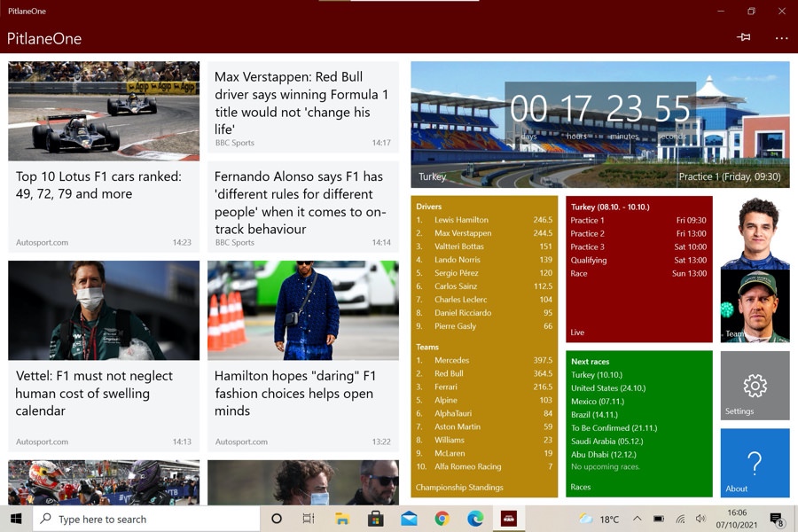The image size is (798, 532).
Task: Launch Microsoft Edge from the taskbar
Action: [475, 519]
